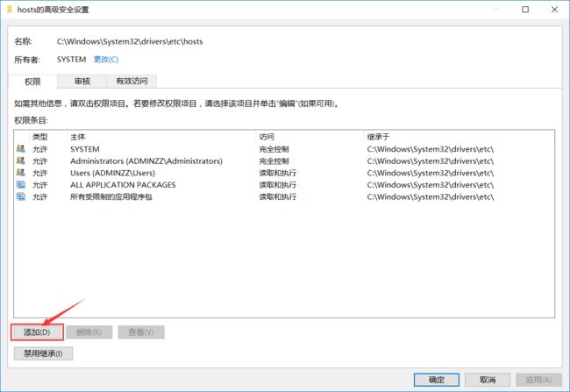The image size is (570, 392).
Task: Close the hosts advanced security window
Action: 554,10
